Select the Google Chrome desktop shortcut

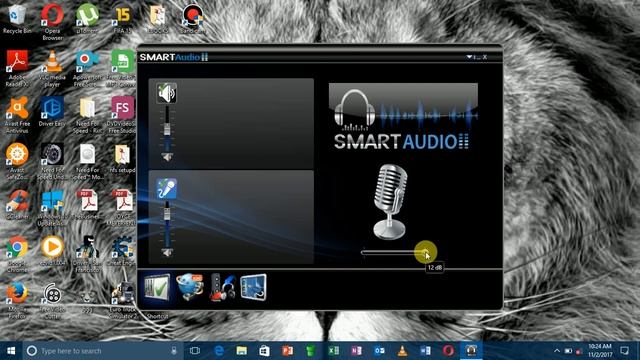coord(17,255)
